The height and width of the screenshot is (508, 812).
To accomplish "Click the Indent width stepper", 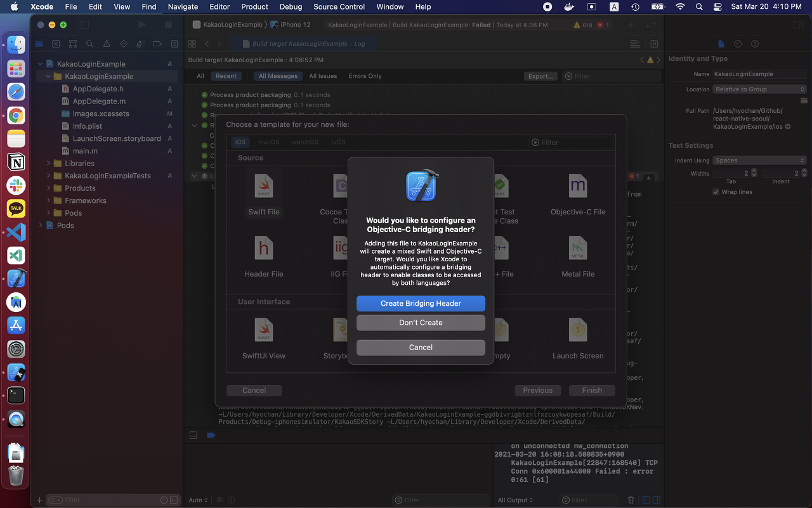I will [x=803, y=173].
